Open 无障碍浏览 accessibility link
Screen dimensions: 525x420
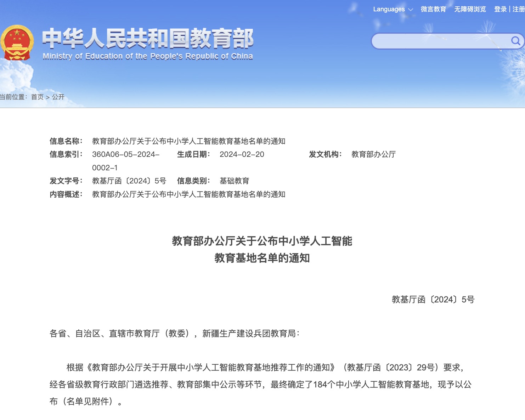pyautogui.click(x=470, y=9)
